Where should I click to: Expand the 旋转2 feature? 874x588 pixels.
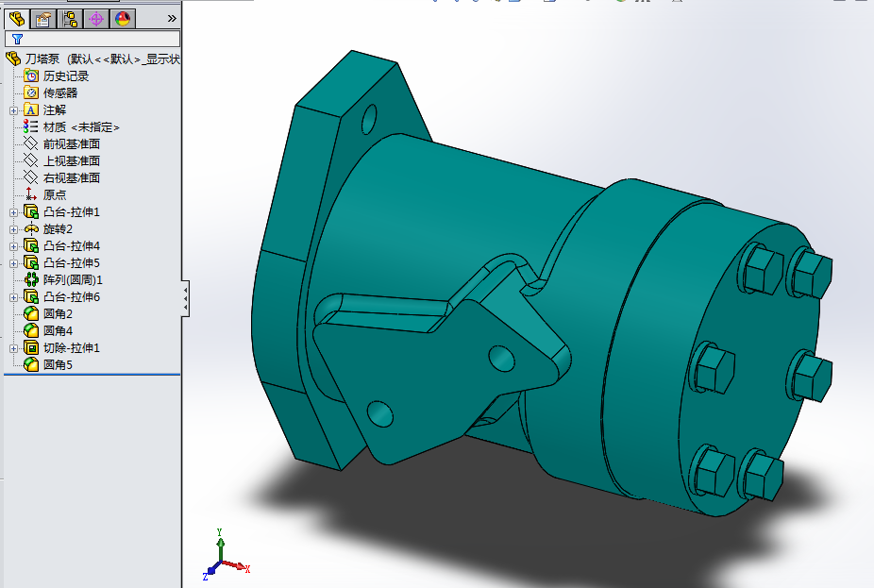13,229
